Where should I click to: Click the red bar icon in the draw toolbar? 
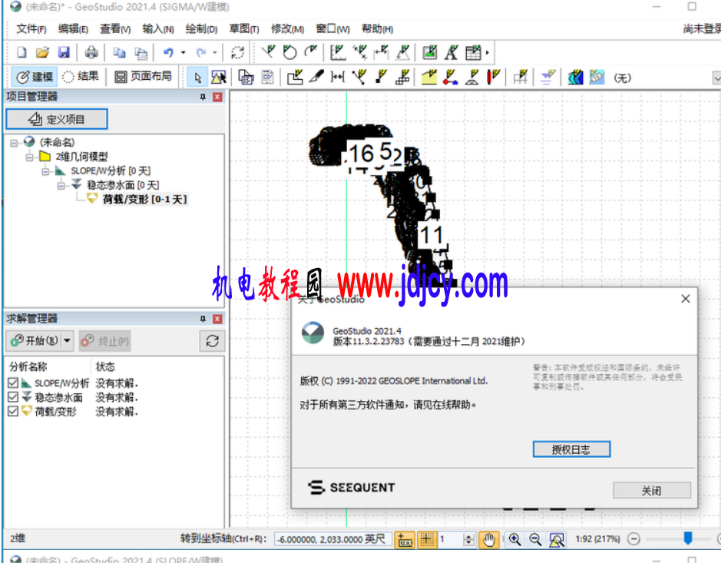tap(493, 78)
